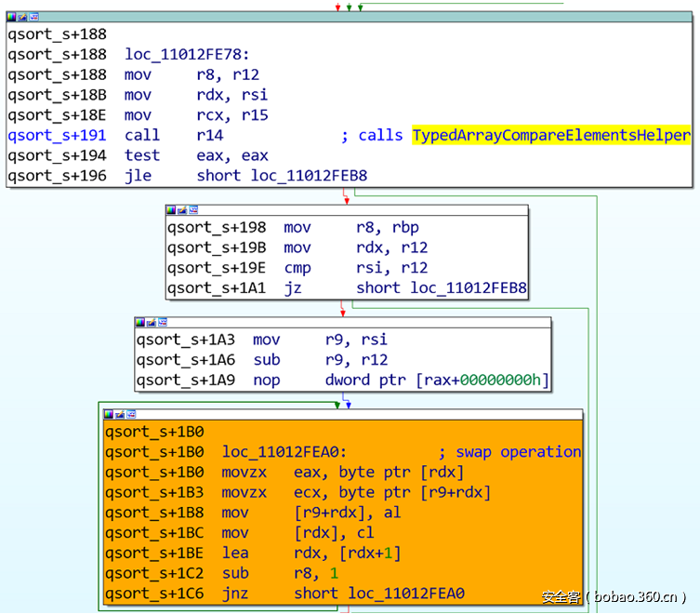The width and height of the screenshot is (700, 614).
Task: Set node color for qsort_s+198 block
Action: click(171, 211)
